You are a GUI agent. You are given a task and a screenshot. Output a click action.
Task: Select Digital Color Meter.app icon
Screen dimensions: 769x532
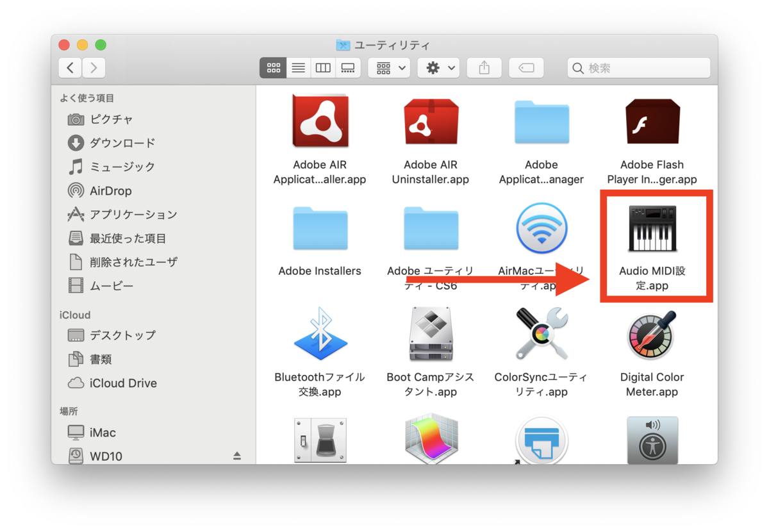point(652,334)
